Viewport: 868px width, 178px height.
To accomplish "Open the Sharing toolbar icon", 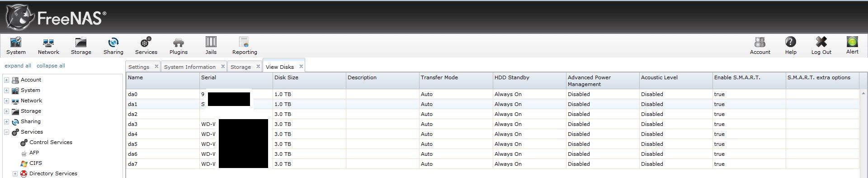I will pyautogui.click(x=113, y=43).
